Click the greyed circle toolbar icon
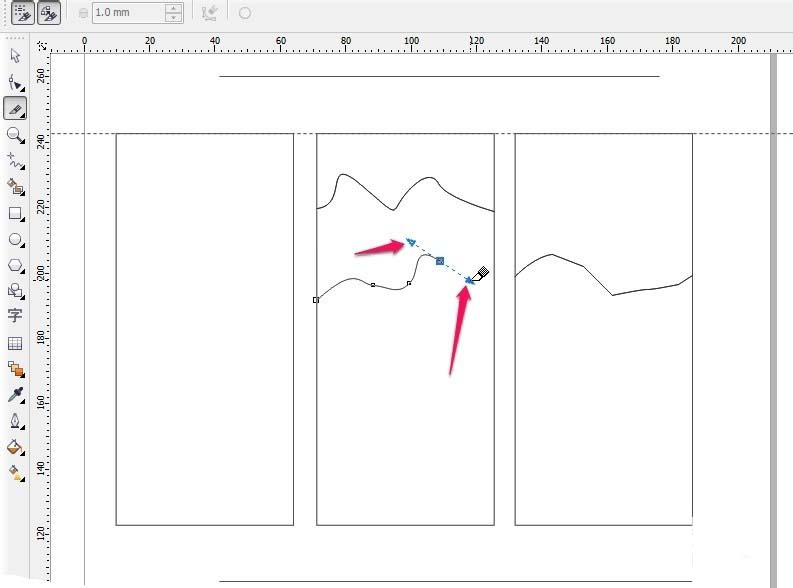This screenshot has height=588, width=793. (245, 13)
